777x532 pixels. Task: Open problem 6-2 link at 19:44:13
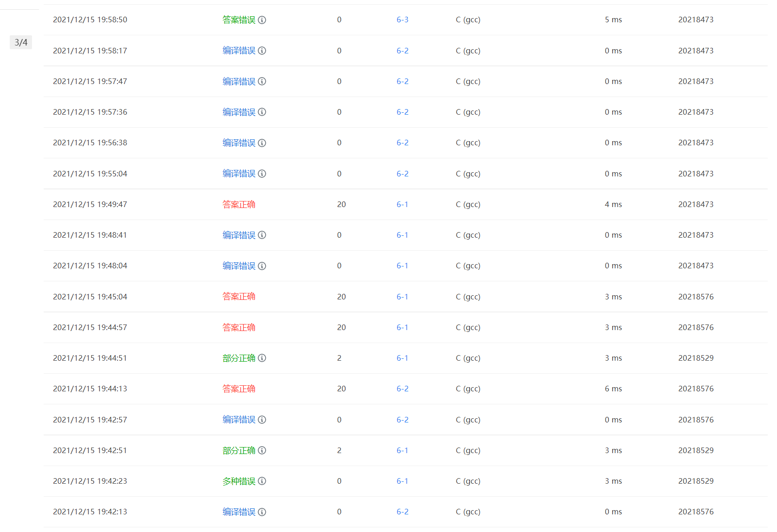[x=403, y=389]
